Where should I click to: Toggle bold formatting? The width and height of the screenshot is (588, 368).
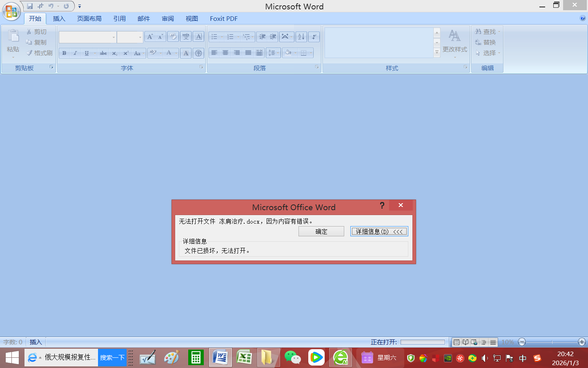64,53
